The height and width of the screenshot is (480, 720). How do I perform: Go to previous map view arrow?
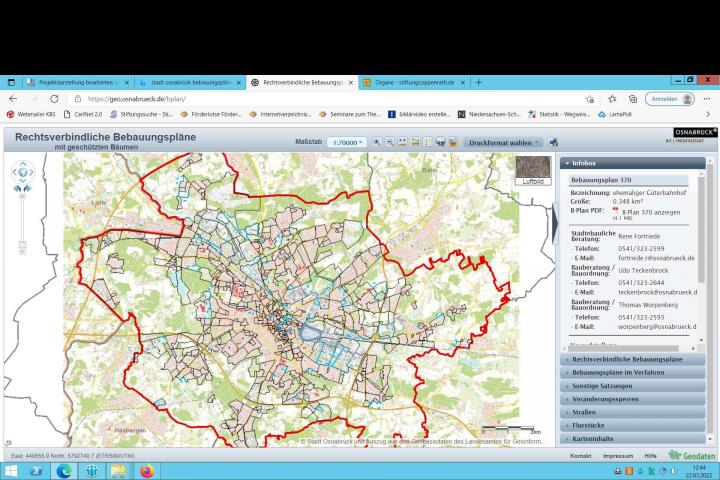(17, 188)
